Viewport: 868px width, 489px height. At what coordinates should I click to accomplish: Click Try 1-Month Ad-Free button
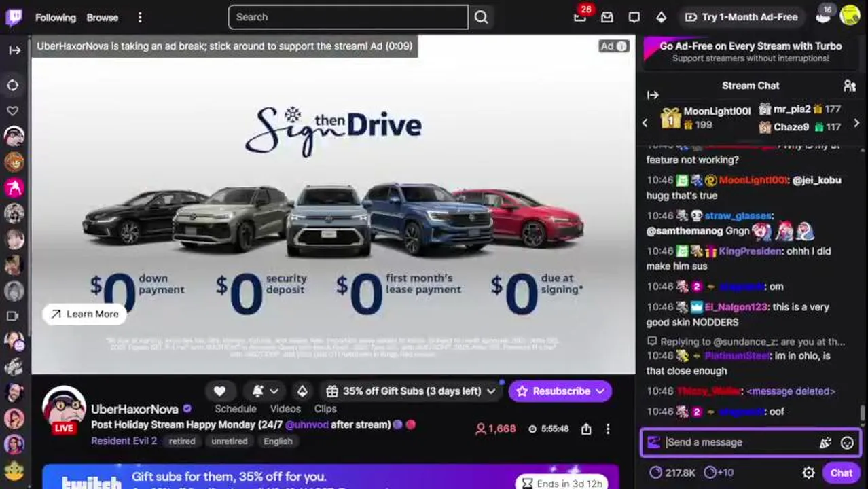tap(742, 17)
